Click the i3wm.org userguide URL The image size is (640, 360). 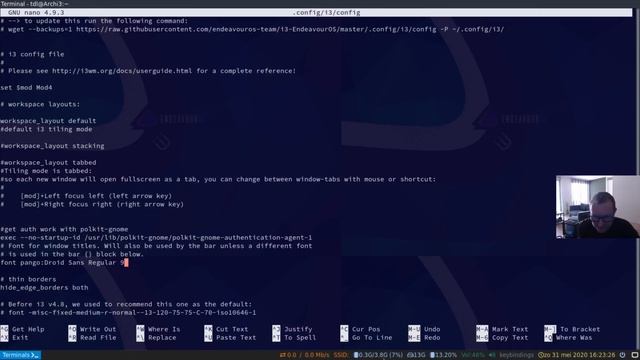point(122,71)
